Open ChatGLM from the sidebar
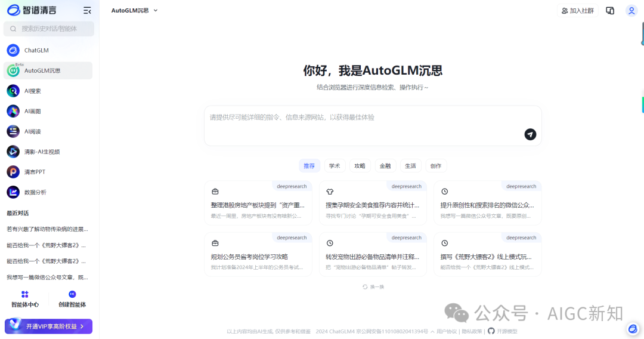This screenshot has height=339, width=644. (48, 50)
